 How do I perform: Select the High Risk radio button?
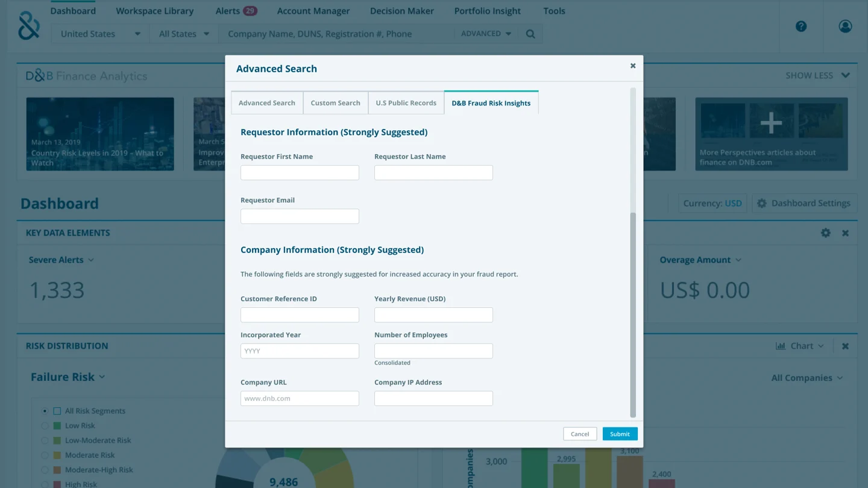pyautogui.click(x=45, y=484)
